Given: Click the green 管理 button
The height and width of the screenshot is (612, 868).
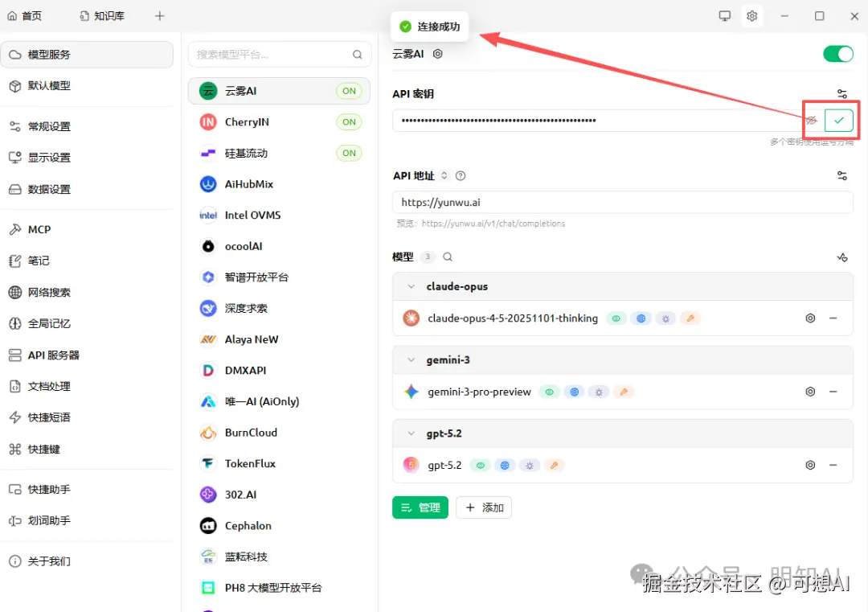Looking at the screenshot, I should click(x=420, y=507).
